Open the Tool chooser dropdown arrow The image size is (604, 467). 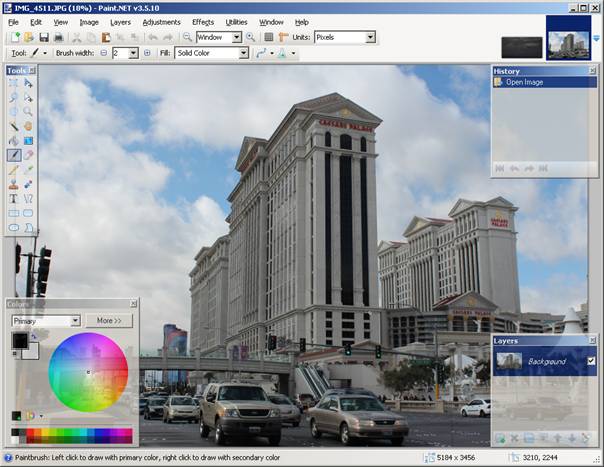point(45,53)
